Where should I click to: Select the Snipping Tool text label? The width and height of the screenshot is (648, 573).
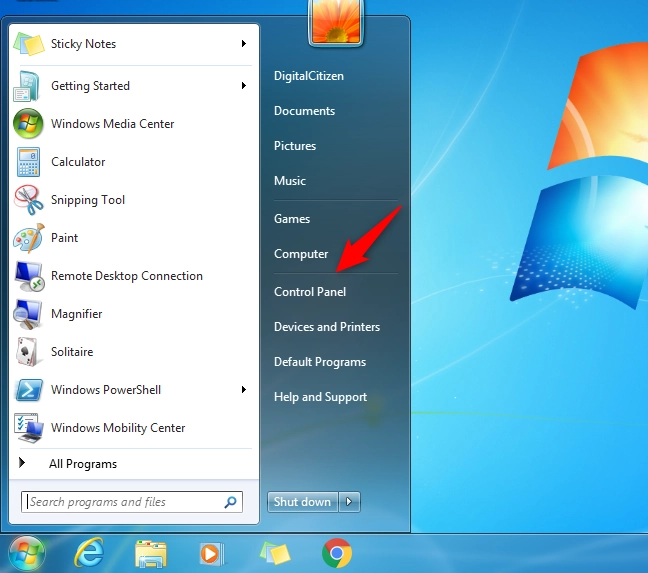88,200
